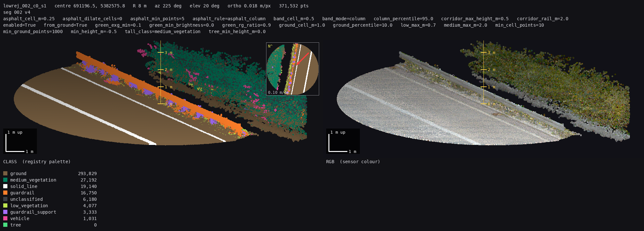Select the purple guardrail_support swatch
Viewport: 644px width, 231px height.
click(5, 212)
